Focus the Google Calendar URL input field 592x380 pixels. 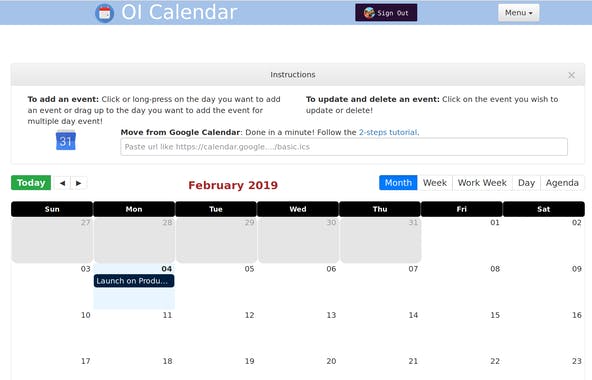344,147
